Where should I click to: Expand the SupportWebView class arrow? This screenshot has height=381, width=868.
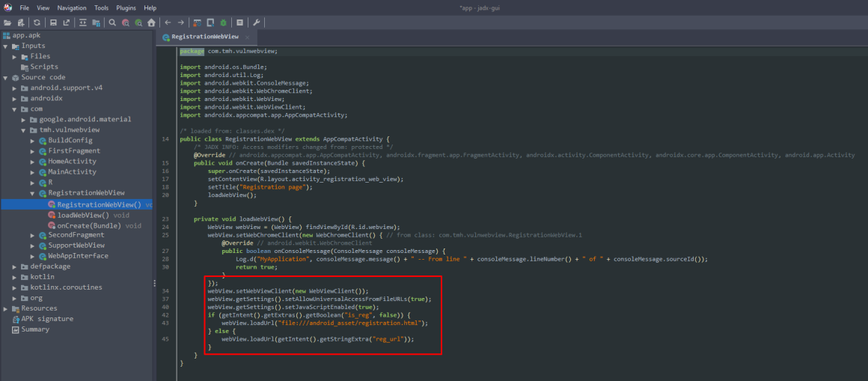click(x=32, y=246)
